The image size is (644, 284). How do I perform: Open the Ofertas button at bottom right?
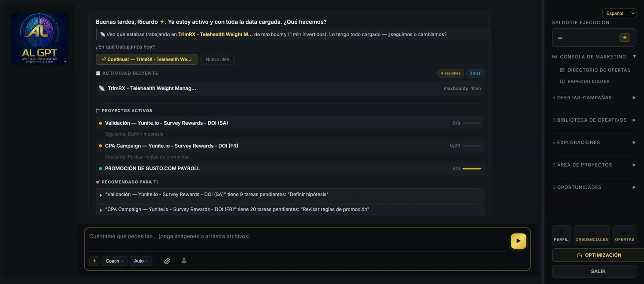(625, 235)
